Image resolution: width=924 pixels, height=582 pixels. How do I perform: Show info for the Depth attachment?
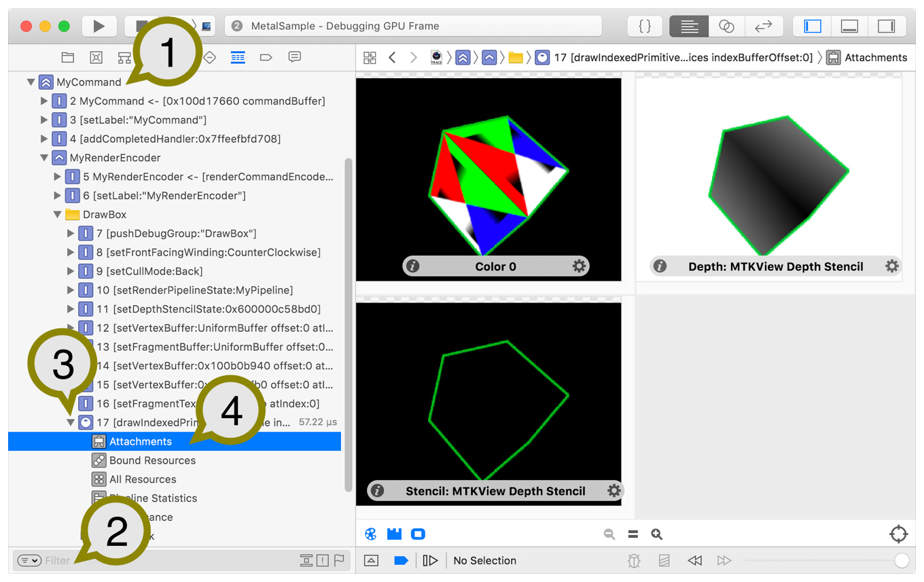[660, 267]
